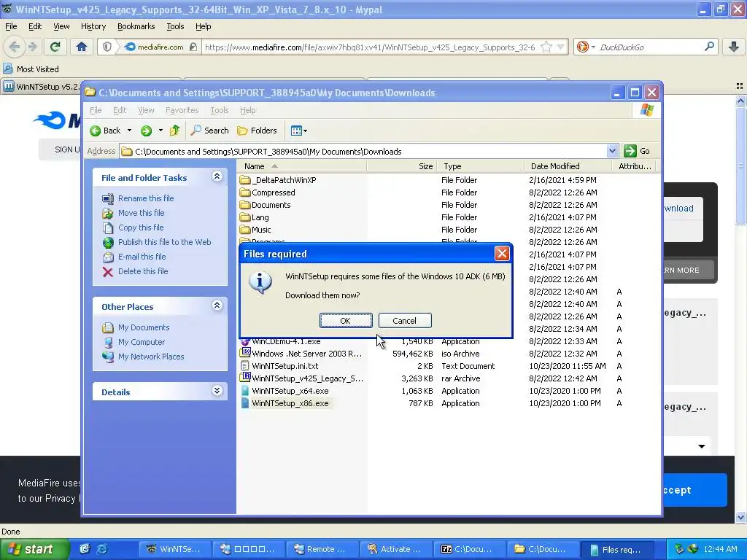Click the DuckDuckGo search magnifier

pyautogui.click(x=709, y=47)
